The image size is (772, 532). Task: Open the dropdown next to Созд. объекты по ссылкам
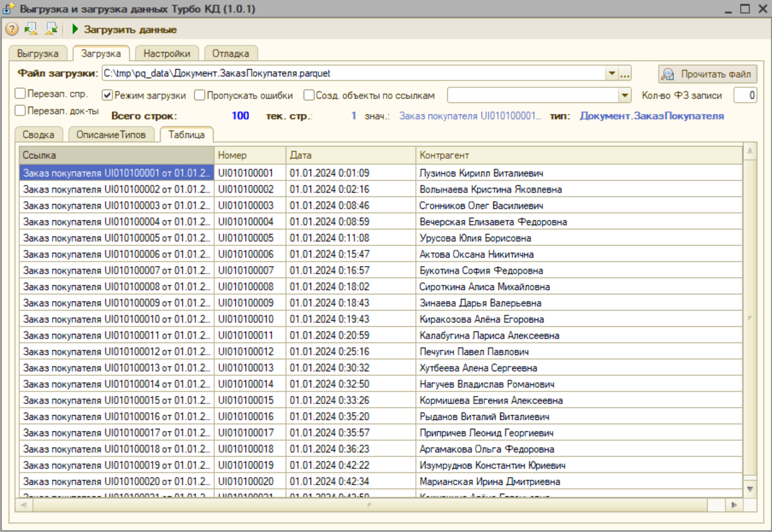pyautogui.click(x=624, y=95)
